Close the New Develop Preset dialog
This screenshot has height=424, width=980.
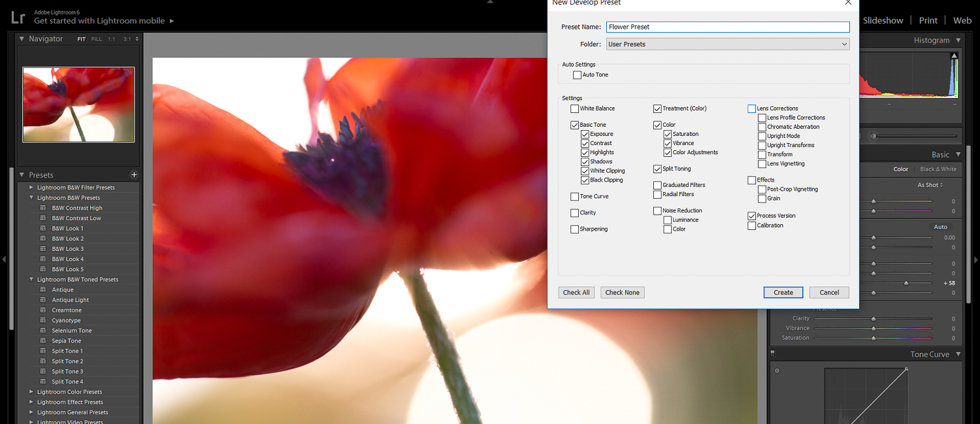[x=848, y=3]
